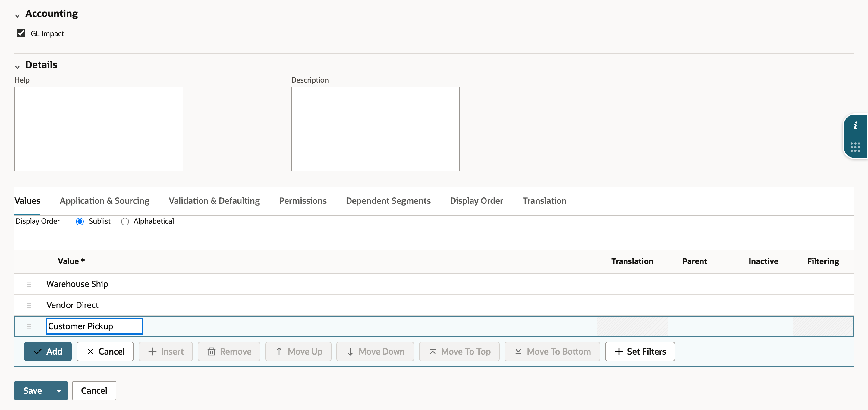Uncheck the GL Impact checkbox
Viewport: 868px width, 410px height.
(21, 33)
